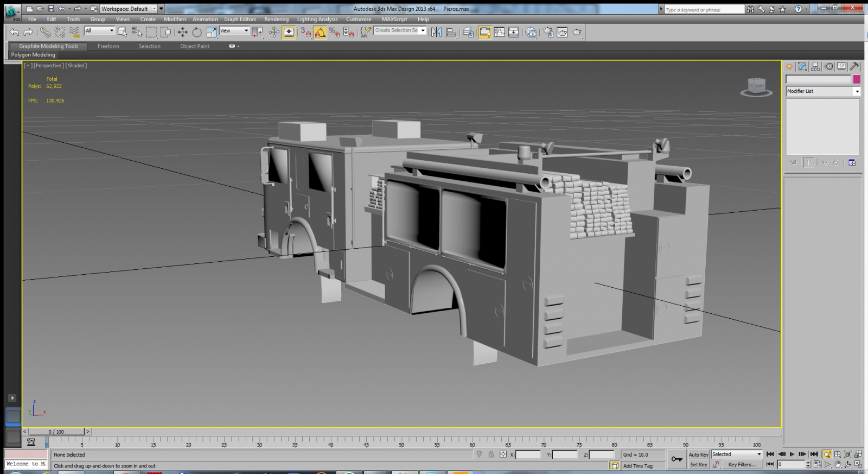Click the Render teapot icon
The height and width of the screenshot is (474, 868).
[x=577, y=33]
